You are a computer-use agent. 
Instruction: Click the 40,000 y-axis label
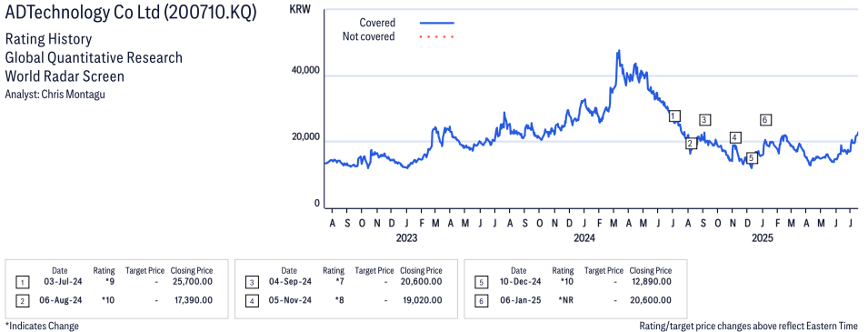coord(306,70)
